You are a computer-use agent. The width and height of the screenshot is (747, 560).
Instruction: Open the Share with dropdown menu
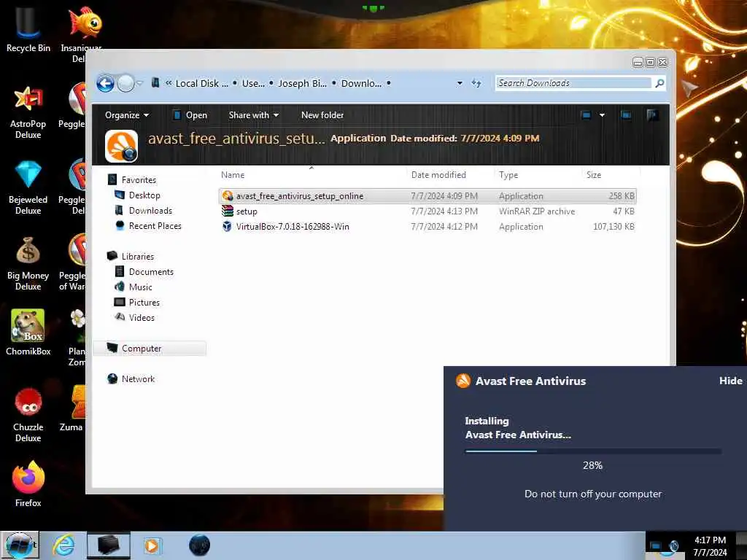click(253, 114)
